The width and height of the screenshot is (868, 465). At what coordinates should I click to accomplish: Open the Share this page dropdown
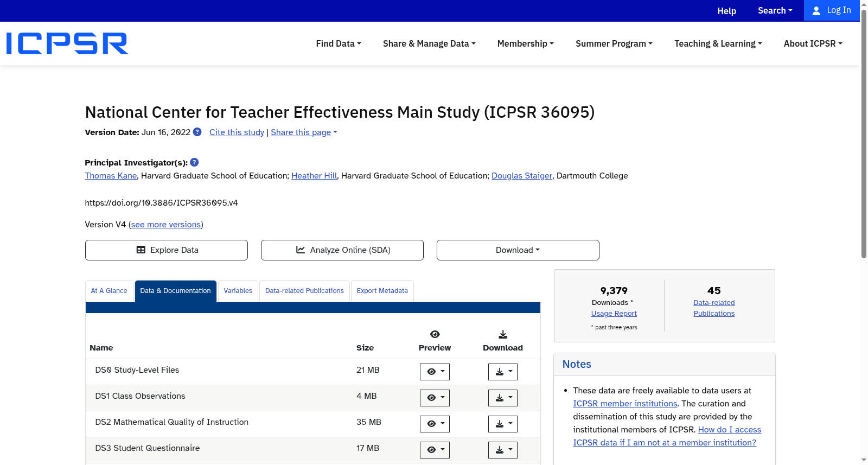[304, 132]
